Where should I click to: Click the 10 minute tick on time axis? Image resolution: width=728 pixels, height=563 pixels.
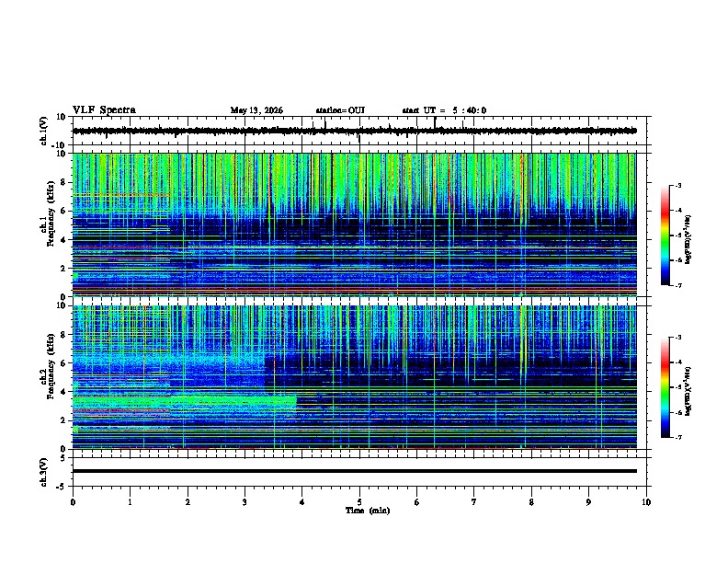(646, 502)
